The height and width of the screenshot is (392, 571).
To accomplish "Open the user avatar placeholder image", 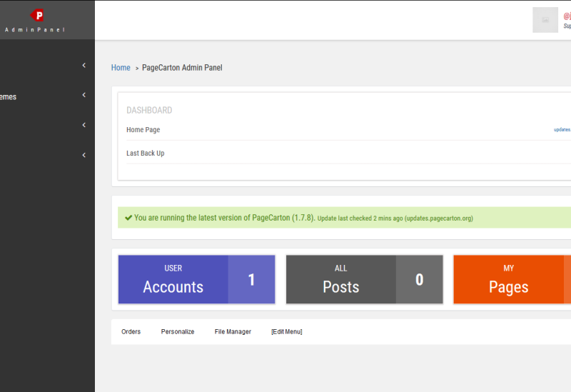I will 545,20.
